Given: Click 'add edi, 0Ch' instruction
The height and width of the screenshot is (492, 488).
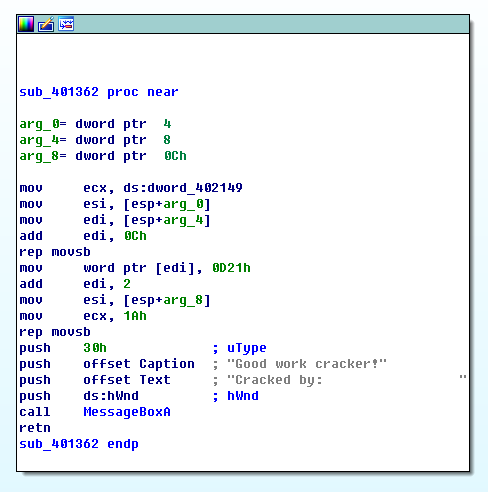Looking at the screenshot, I should tap(83, 236).
